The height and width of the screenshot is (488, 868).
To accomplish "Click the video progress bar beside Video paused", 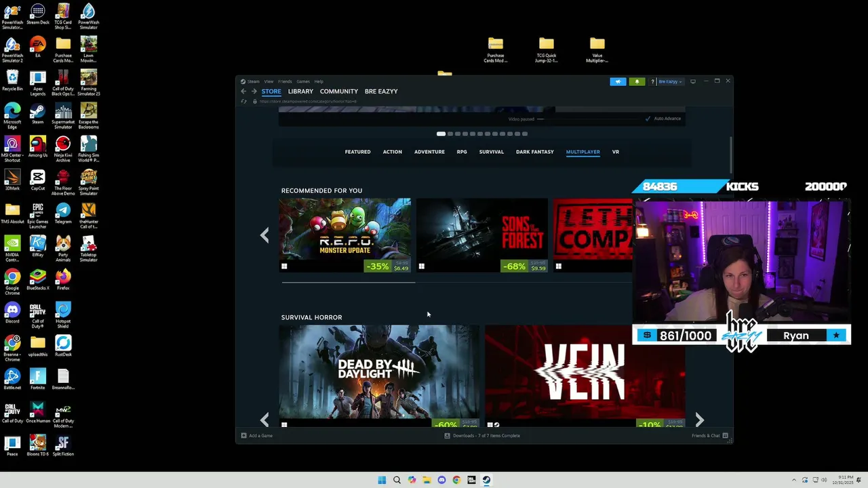I will 540,119.
